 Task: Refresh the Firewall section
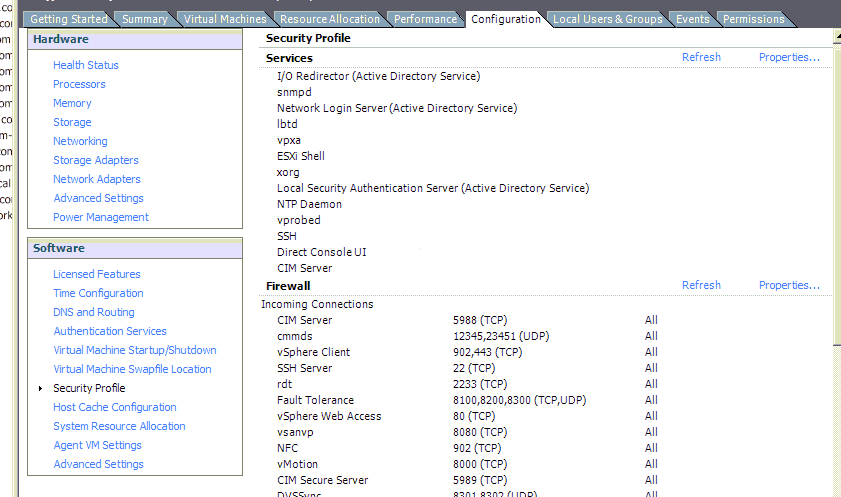701,285
